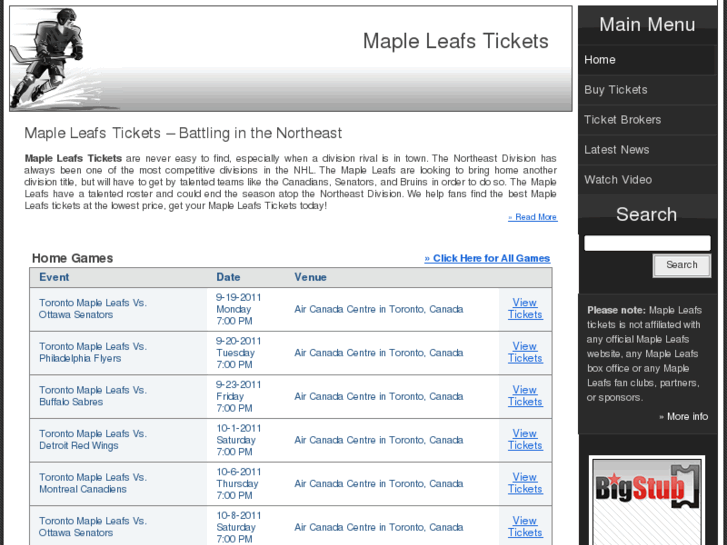The image size is (727, 545).
Task: View Tickets for 9-19-2011 Ottawa Senators game
Action: click(525, 308)
